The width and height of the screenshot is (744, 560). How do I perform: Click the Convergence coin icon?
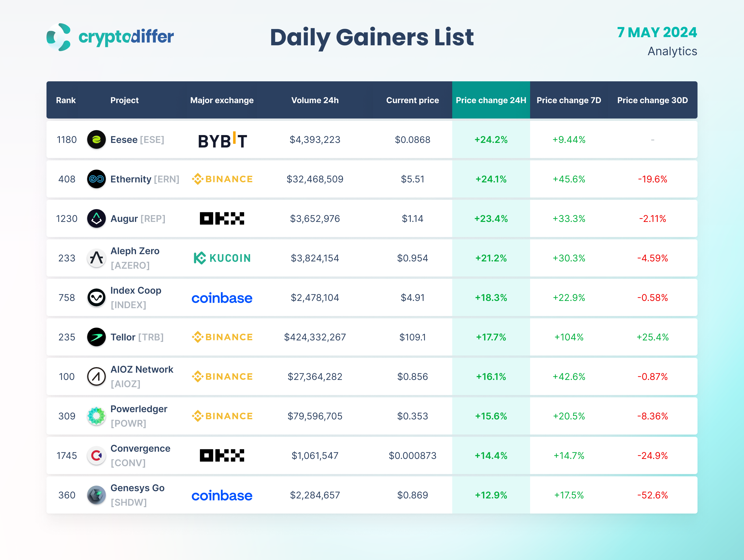96,455
